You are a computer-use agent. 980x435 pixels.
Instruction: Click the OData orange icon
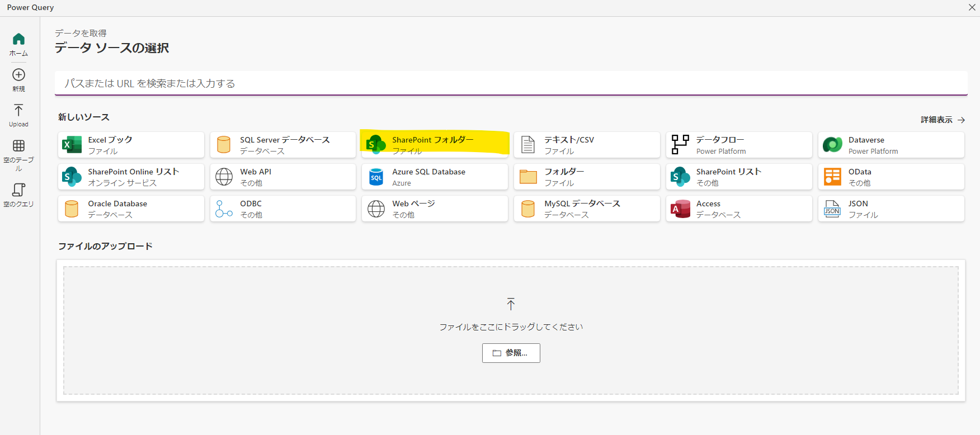(x=832, y=177)
